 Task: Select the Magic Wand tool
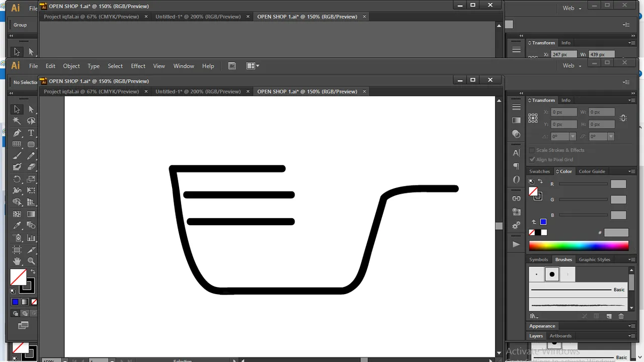click(17, 121)
